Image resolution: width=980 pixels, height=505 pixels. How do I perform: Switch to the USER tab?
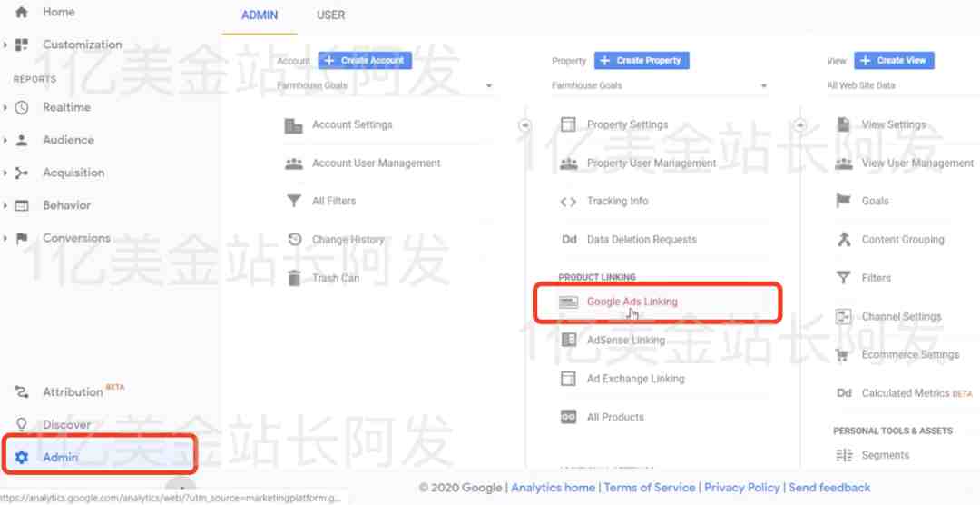[330, 15]
